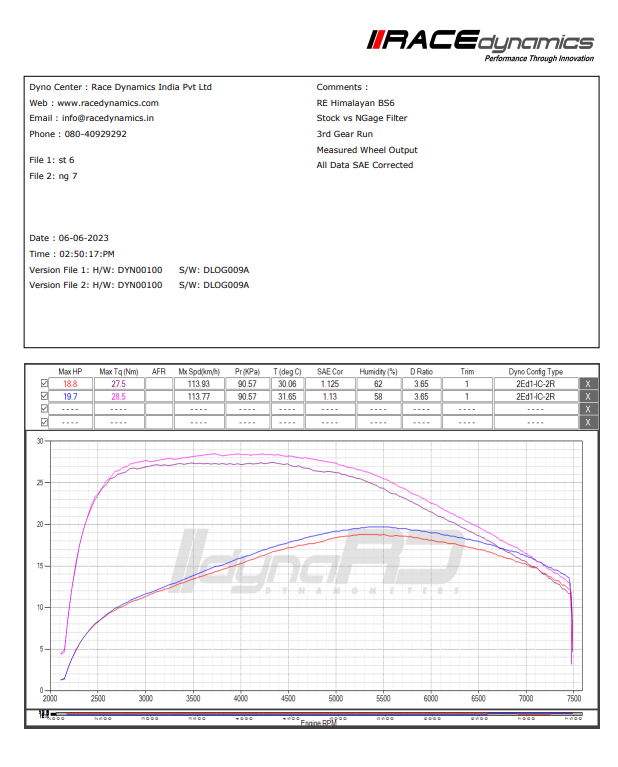Image resolution: width=618 pixels, height=767 pixels.
Task: Click the AFR column header
Action: (x=158, y=371)
